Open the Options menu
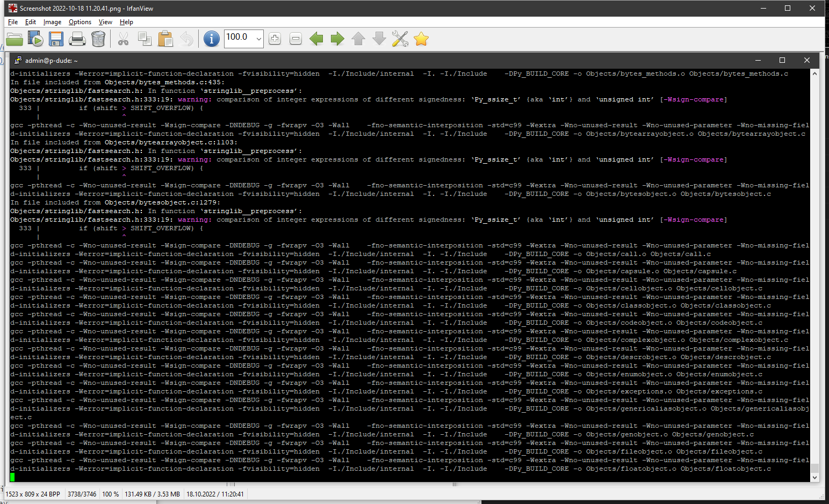This screenshot has height=504, width=829. pos(80,22)
